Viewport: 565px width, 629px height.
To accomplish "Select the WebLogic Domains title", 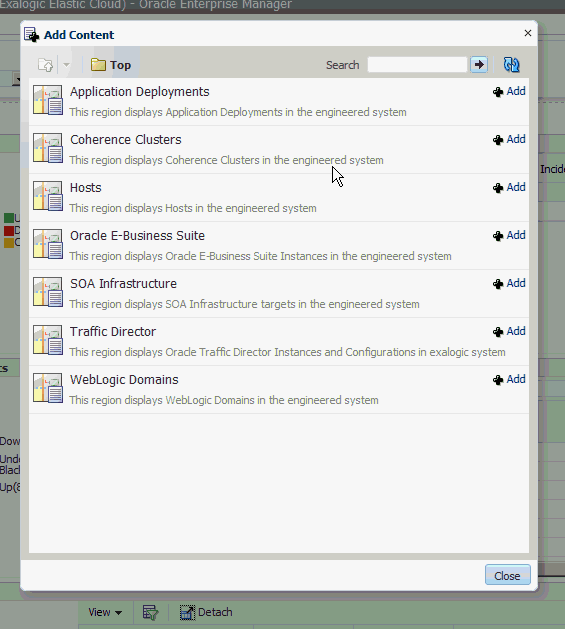I will tap(124, 380).
